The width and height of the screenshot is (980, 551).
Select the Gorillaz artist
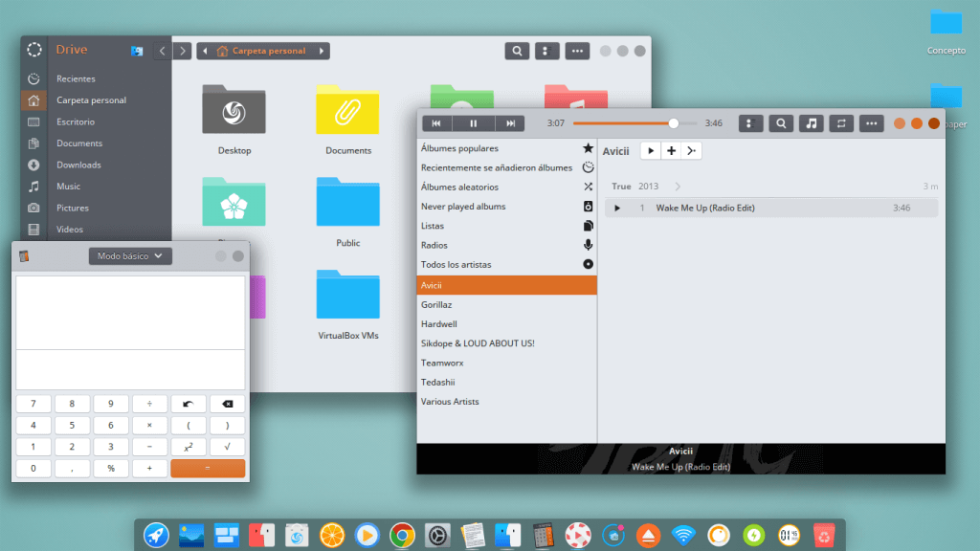(x=506, y=304)
